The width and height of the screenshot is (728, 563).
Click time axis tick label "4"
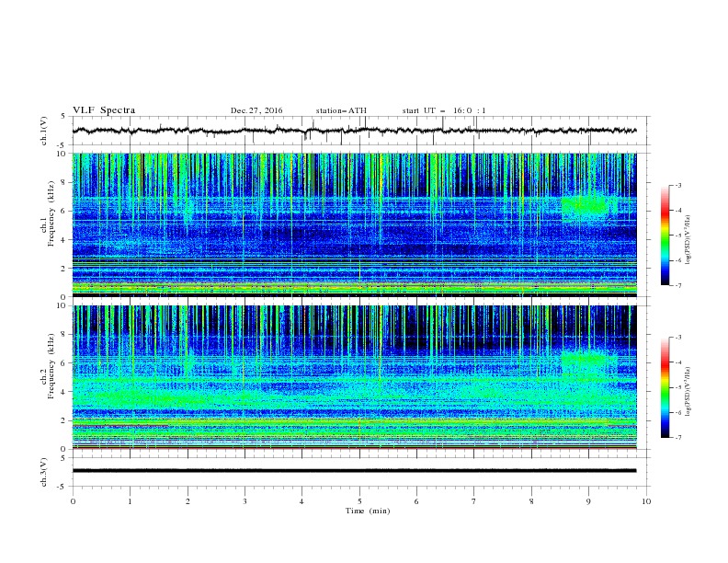pos(301,501)
